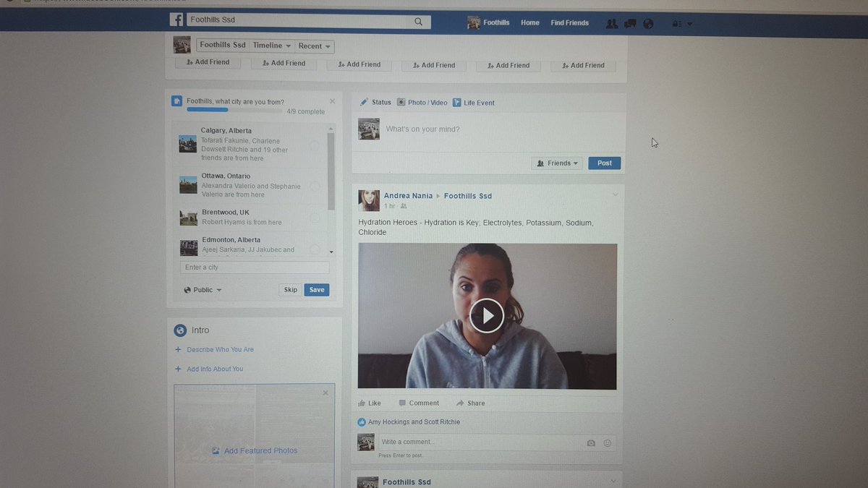Click the Intro globe icon
The height and width of the screenshot is (488, 868).
tap(180, 330)
